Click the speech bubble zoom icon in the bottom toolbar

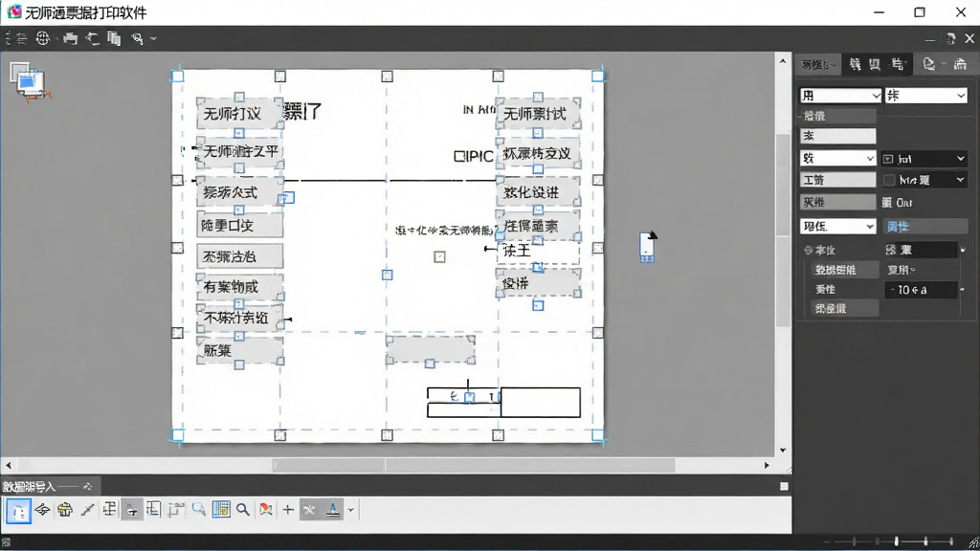pos(199,510)
